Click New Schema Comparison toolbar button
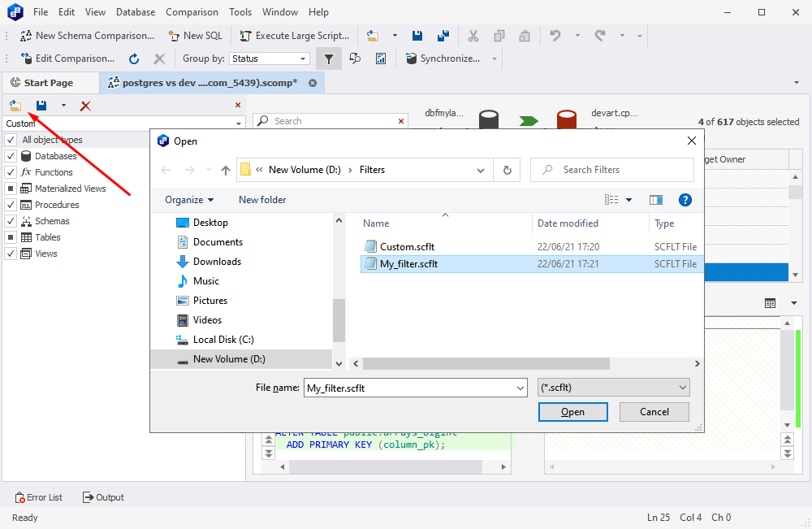The height and width of the screenshot is (529, 812). point(87,36)
